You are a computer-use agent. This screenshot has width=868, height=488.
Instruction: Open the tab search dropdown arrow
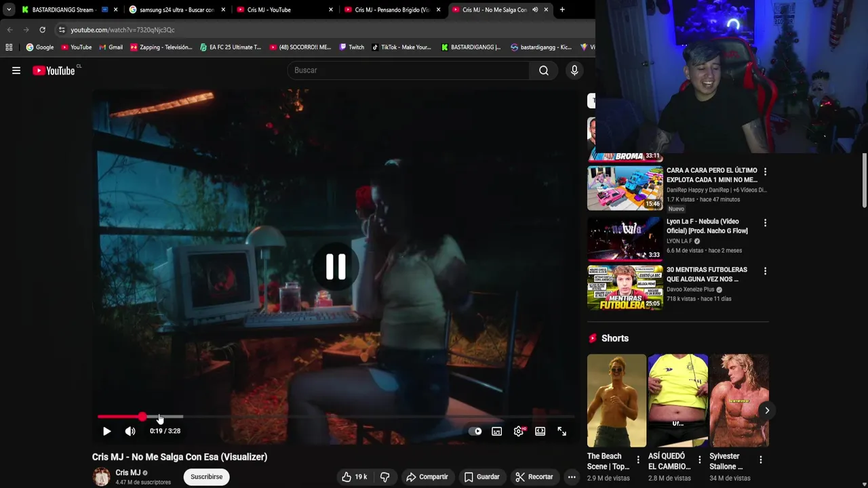click(8, 9)
